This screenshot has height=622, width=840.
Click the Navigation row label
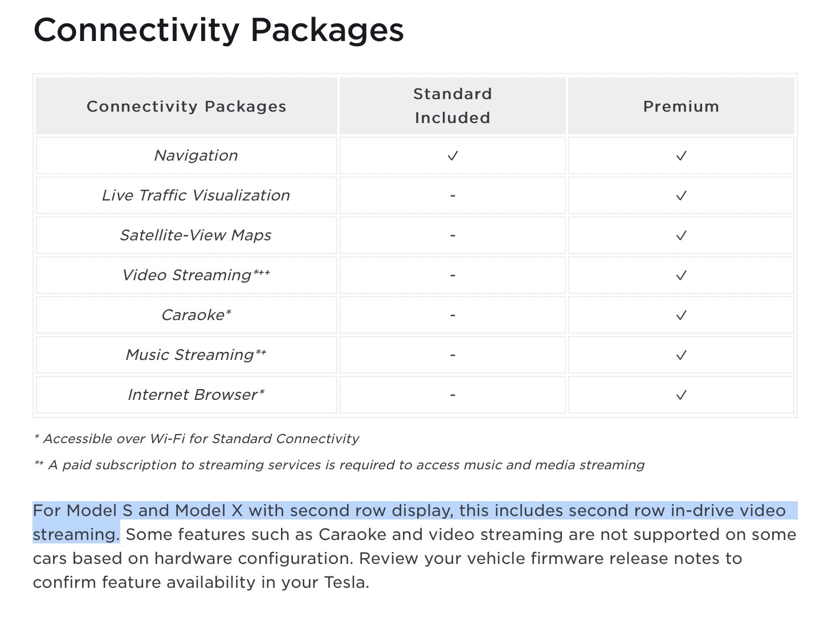tap(196, 155)
